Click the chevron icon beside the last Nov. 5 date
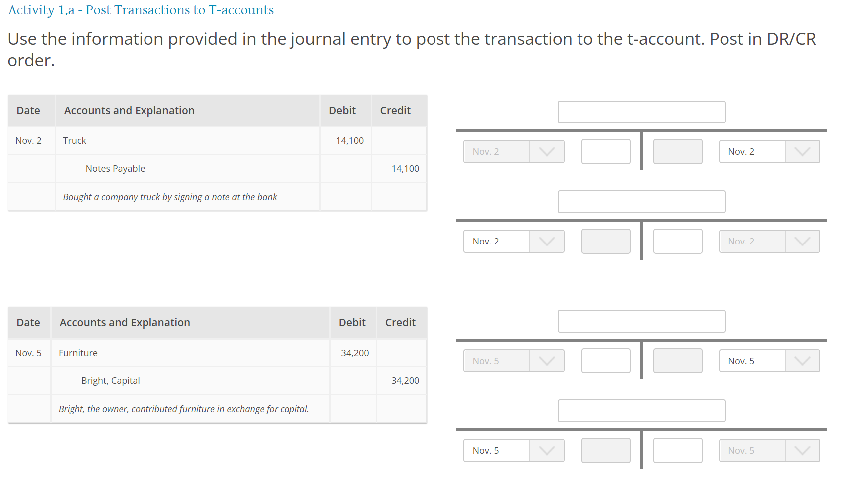This screenshot has height=489, width=868. point(802,450)
